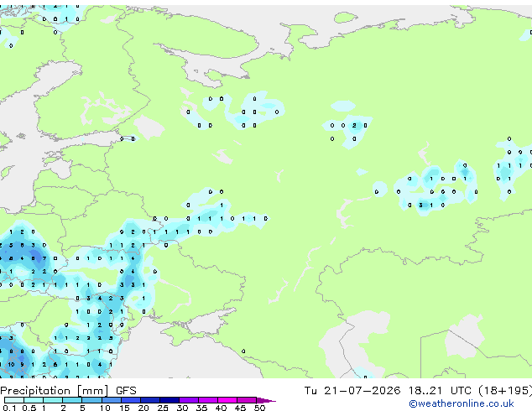Click the 30–35 mm purple legend box

[188, 400]
